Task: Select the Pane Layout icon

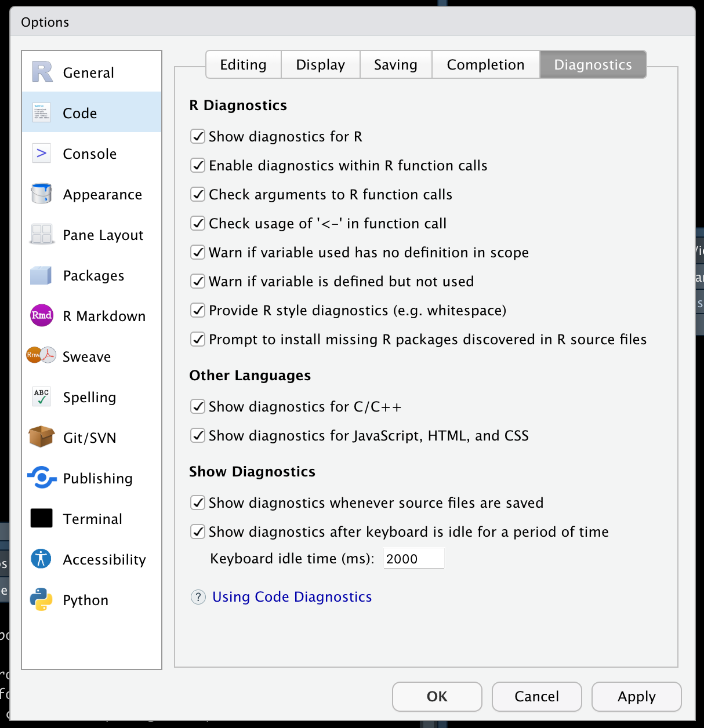Action: [x=41, y=234]
